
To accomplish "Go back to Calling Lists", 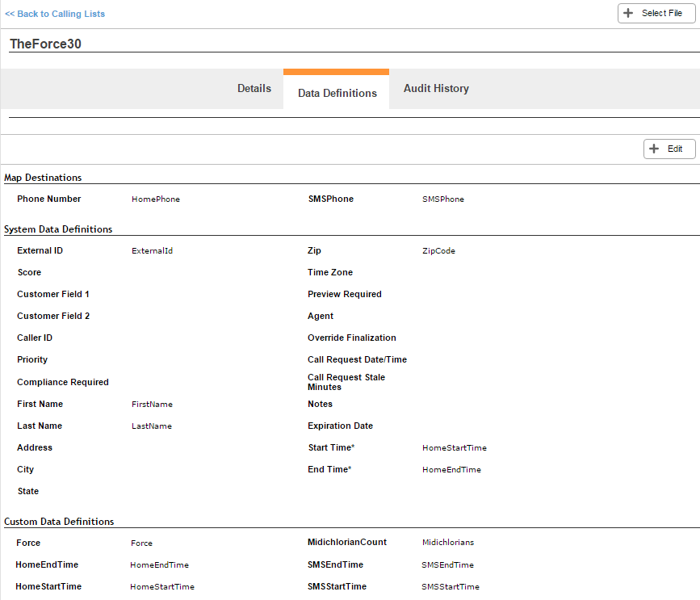I will click(55, 14).
